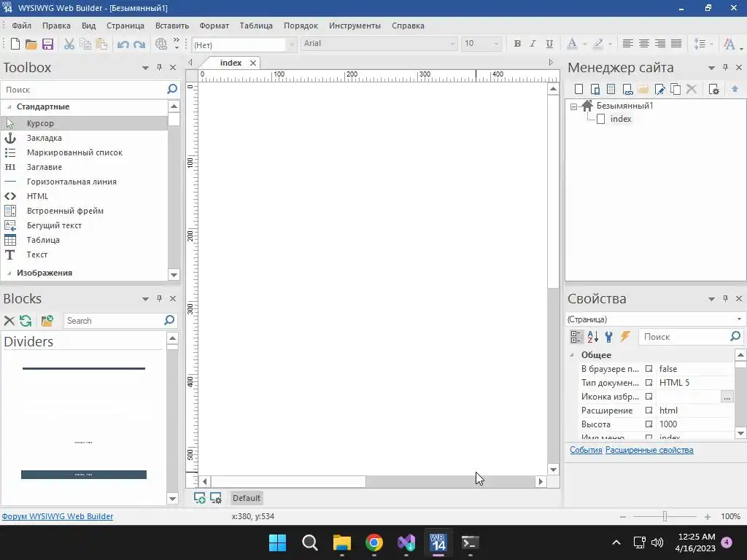Align text left
Image resolution: width=747 pixels, height=560 pixels.
point(628,44)
